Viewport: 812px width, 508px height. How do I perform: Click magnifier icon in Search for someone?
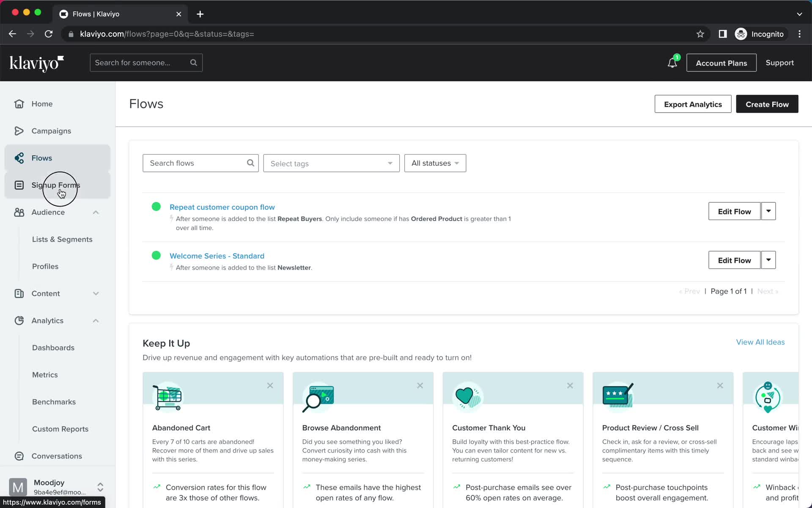click(194, 63)
